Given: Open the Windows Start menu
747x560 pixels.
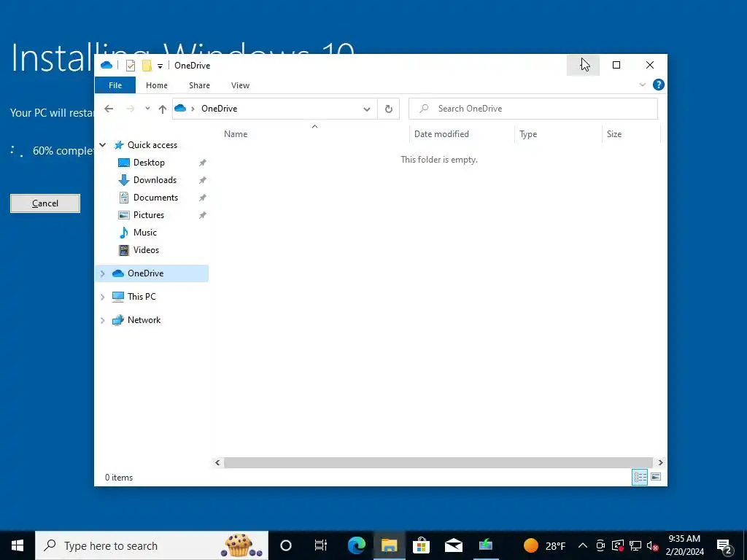Looking at the screenshot, I should (x=18, y=545).
